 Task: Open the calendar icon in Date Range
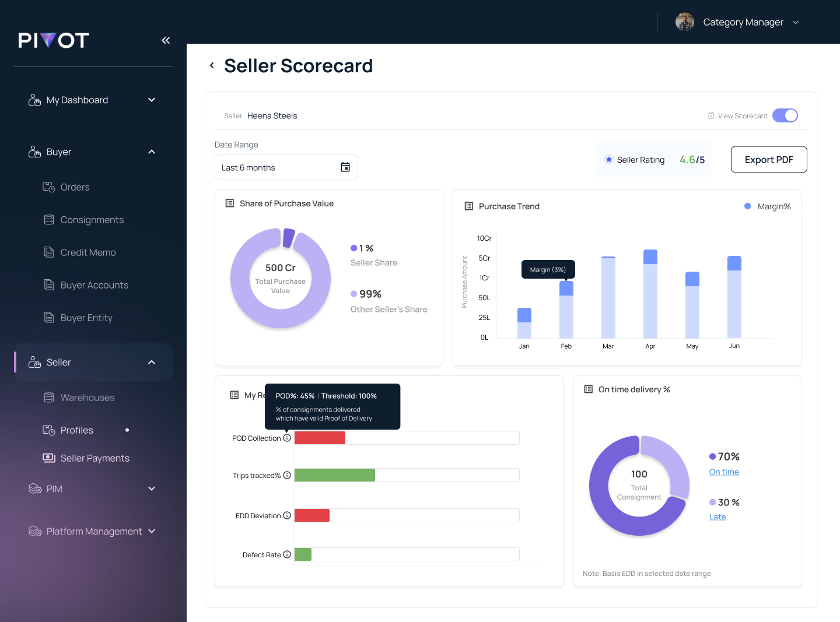(345, 167)
